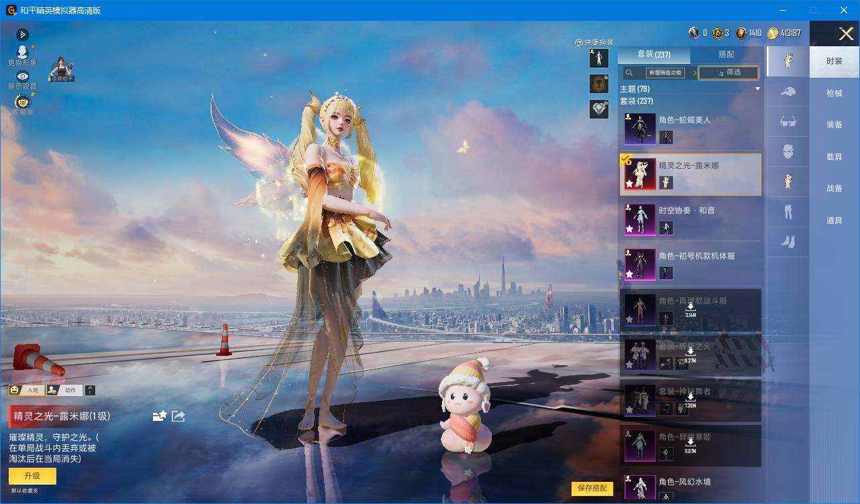Select the 角色-蛇蝎美人 outfit thumbnail
Screen dimensions: 860x504
point(640,129)
